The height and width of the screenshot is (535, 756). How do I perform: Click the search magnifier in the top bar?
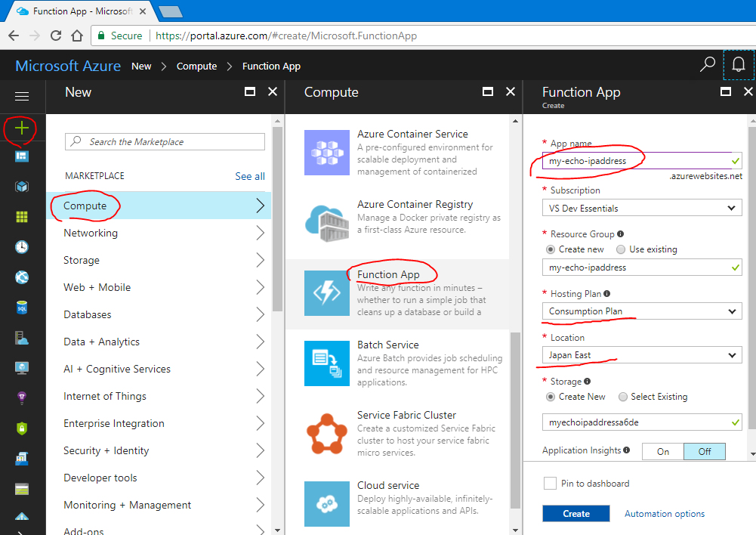708,65
